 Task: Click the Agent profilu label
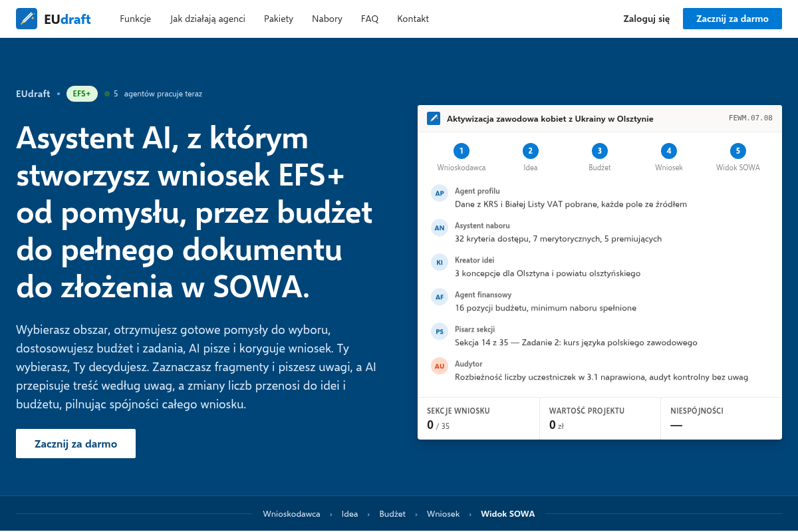pos(477,191)
